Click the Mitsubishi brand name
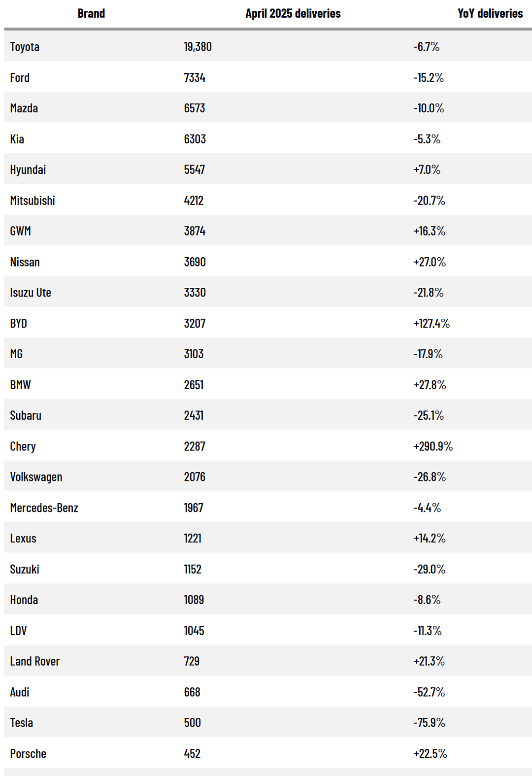Viewport: 532px width, 776px height. tap(33, 201)
